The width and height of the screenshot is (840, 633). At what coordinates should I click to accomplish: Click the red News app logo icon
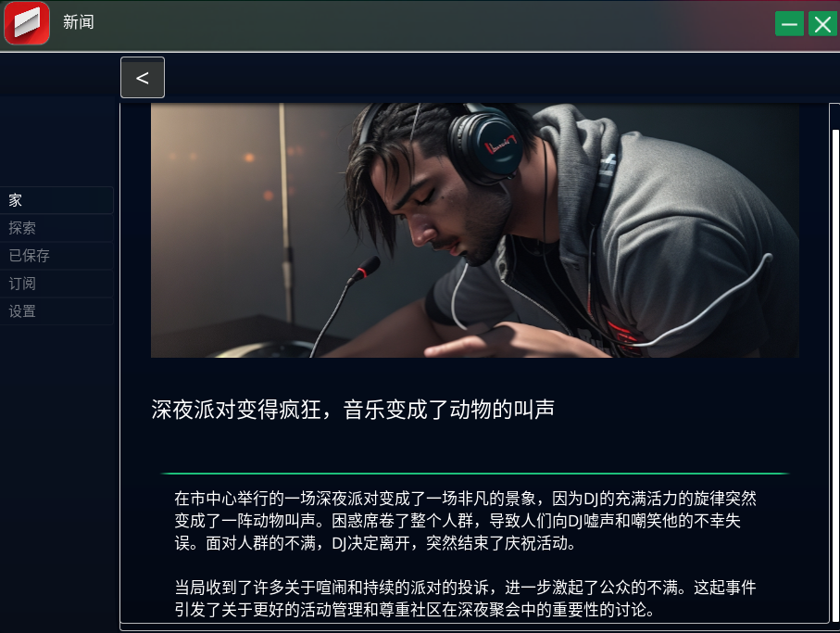27,23
